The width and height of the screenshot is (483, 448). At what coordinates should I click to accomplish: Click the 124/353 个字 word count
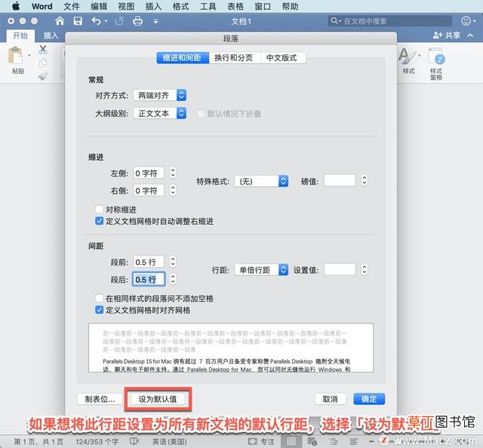(x=97, y=442)
